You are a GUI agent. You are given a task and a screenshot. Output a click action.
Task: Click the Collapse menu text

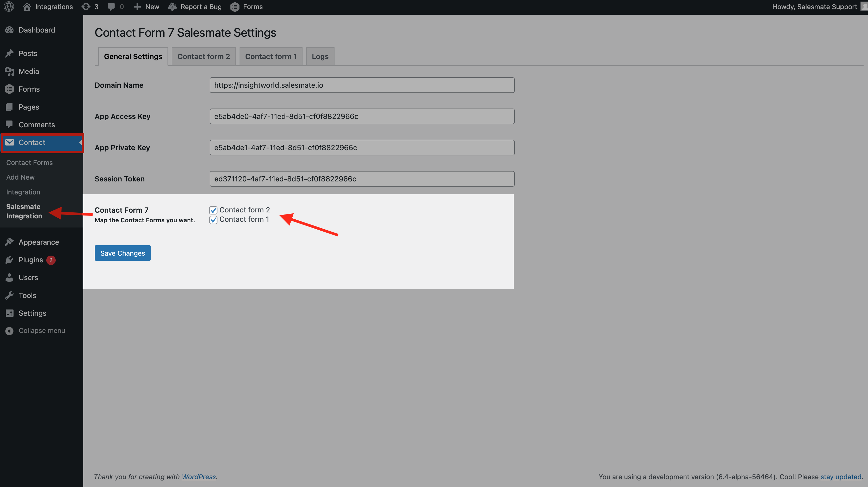(x=42, y=331)
